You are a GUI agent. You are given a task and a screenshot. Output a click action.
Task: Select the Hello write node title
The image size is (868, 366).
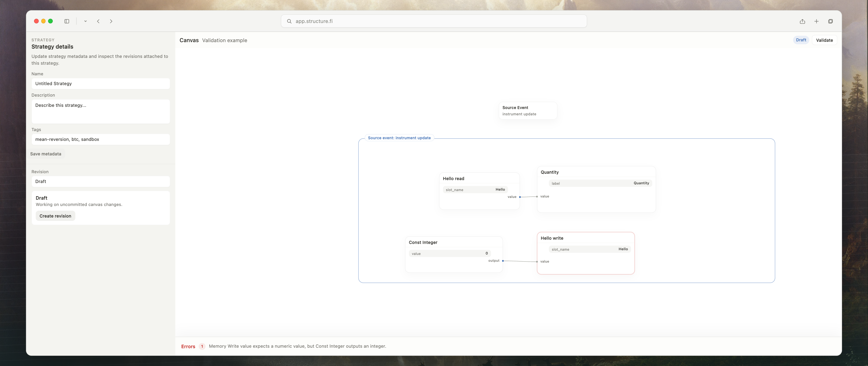[552, 238]
